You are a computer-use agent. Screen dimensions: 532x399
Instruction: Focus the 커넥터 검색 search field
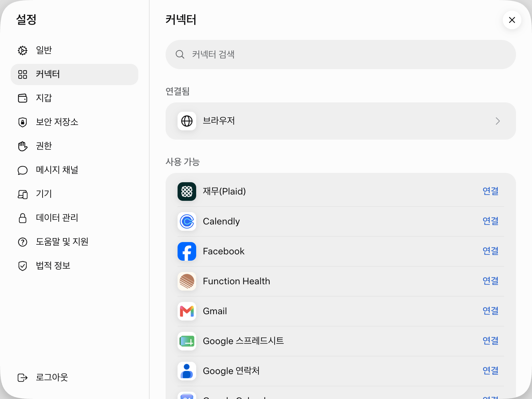341,55
